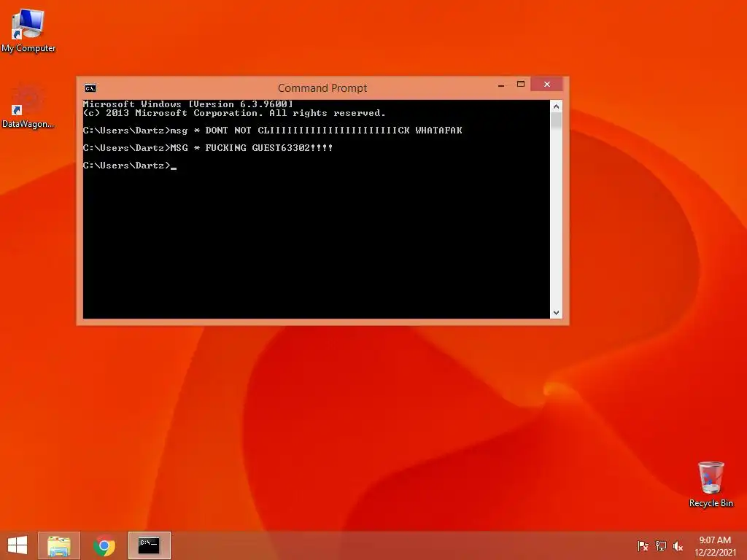747x560 pixels.
Task: Click the console vertical scrollbar thumb
Action: (556, 120)
